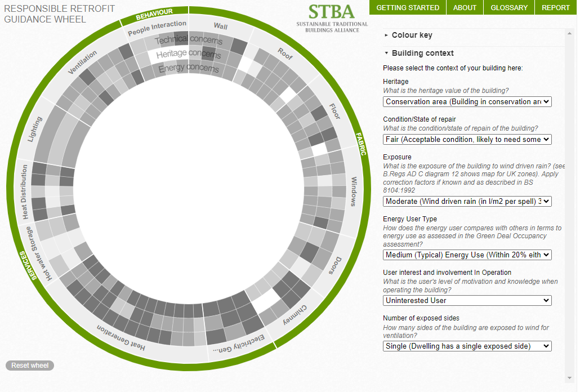Click the STBA logo
580x392 pixels.
332,18
